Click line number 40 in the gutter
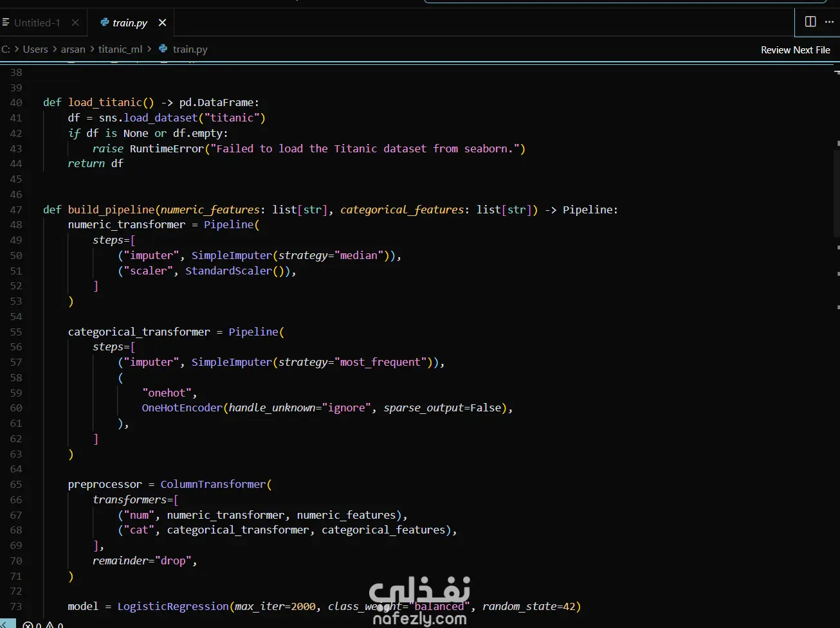 (16, 103)
